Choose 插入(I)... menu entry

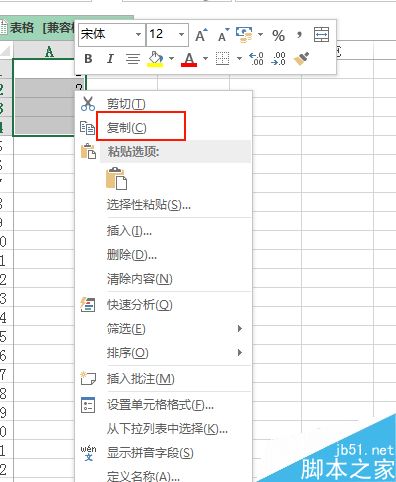129,231
